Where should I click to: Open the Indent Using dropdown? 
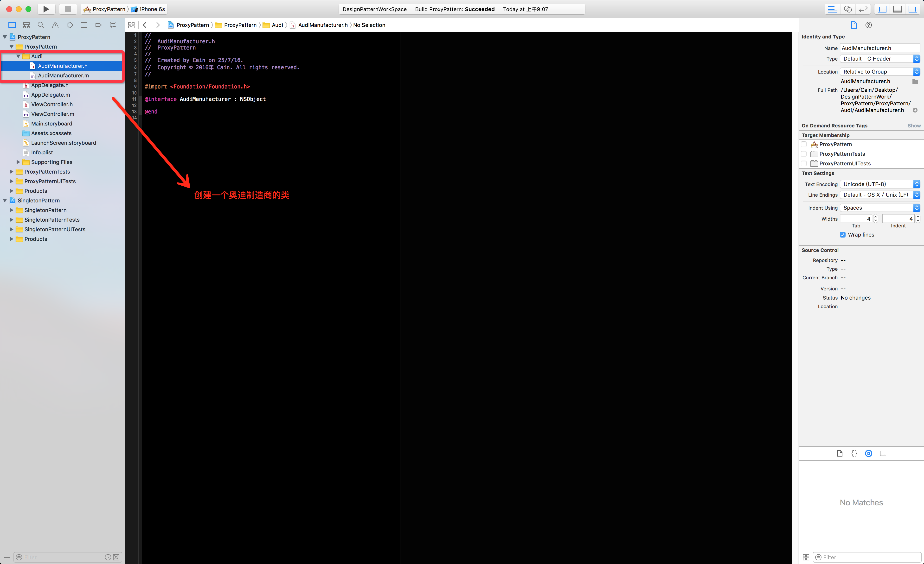879,208
